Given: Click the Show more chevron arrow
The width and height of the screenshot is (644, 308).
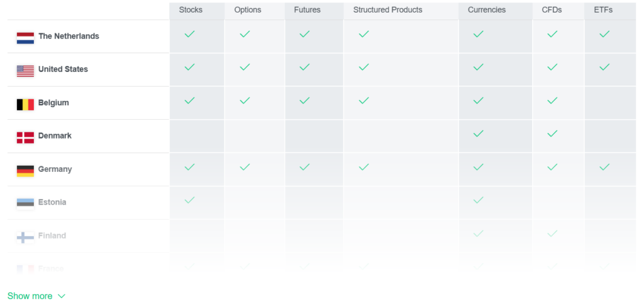Looking at the screenshot, I should pos(61,296).
